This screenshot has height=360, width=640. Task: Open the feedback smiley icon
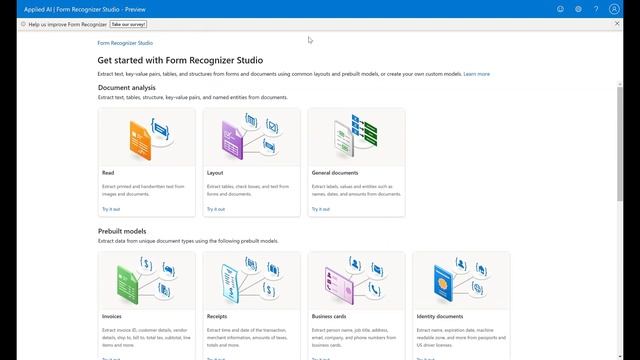560,9
